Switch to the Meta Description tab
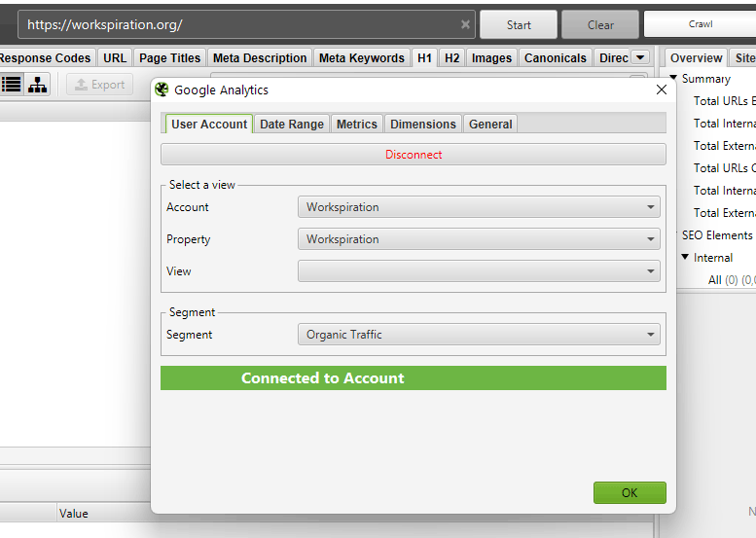 (x=260, y=57)
